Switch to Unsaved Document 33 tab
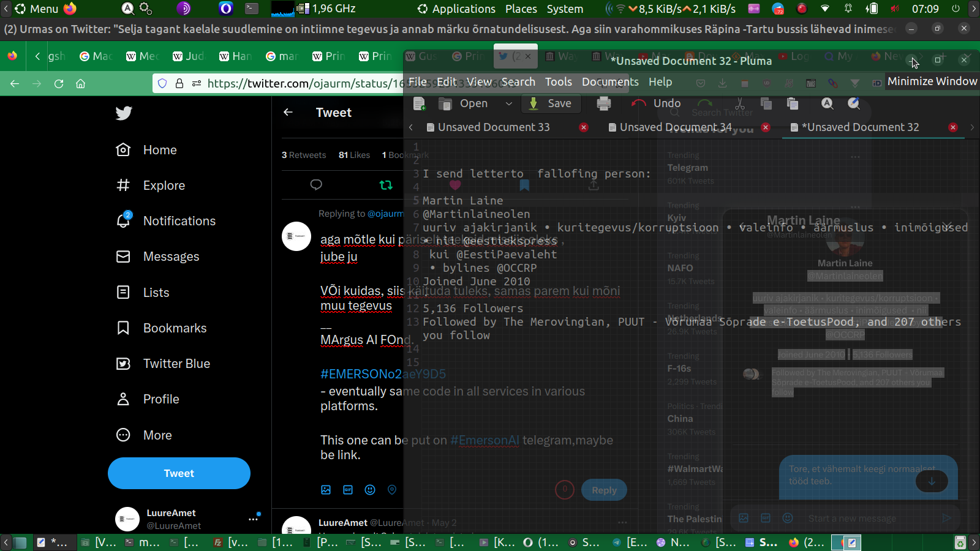The height and width of the screenshot is (551, 980). click(493, 127)
